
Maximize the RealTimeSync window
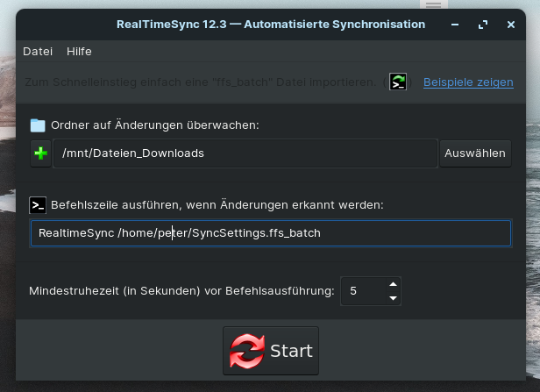(483, 25)
